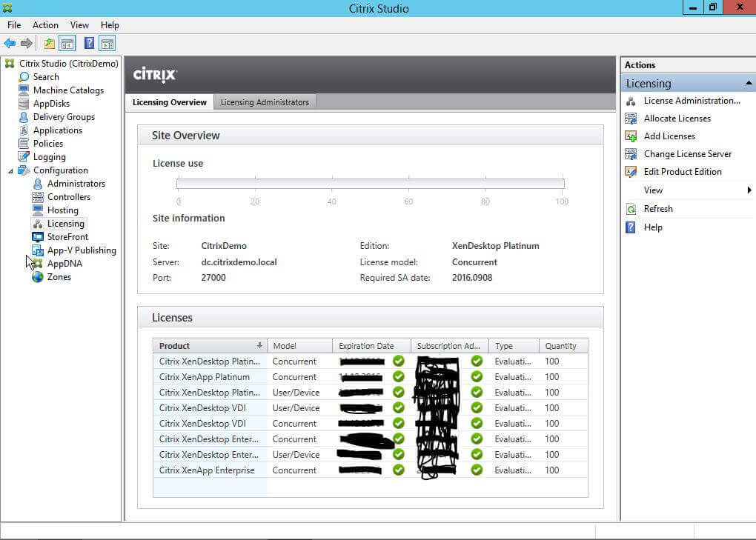The image size is (756, 540).
Task: Select App-V Publishing node
Action: click(x=82, y=250)
